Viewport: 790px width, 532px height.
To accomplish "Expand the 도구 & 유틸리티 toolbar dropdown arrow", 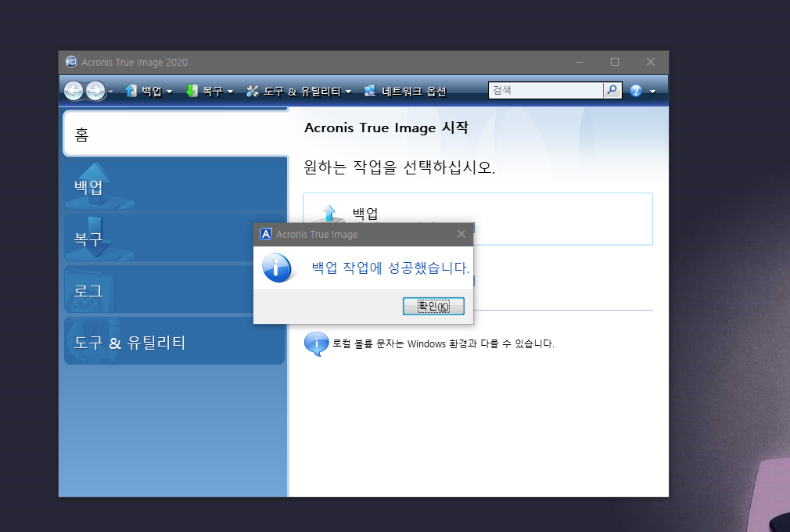I will (x=348, y=92).
